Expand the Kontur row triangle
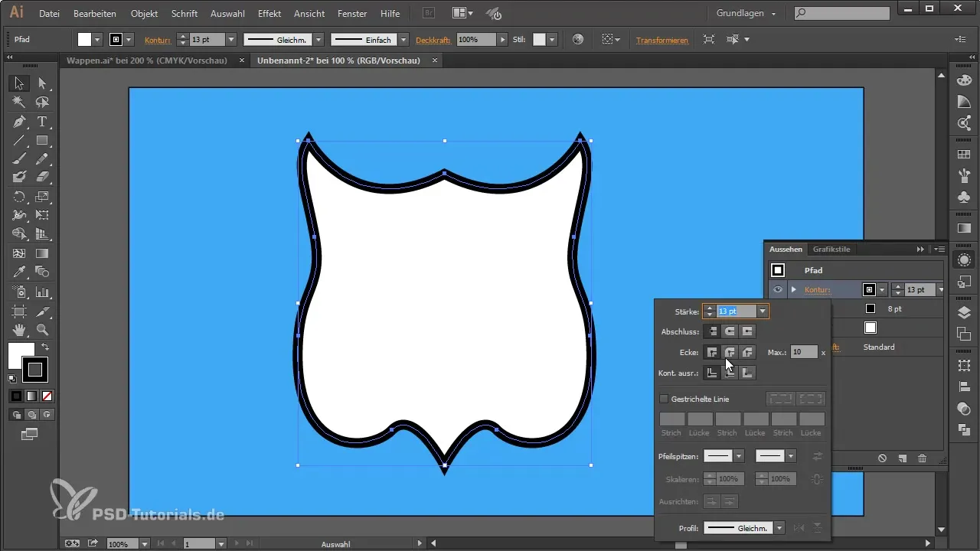Image resolution: width=980 pixels, height=551 pixels. (794, 289)
